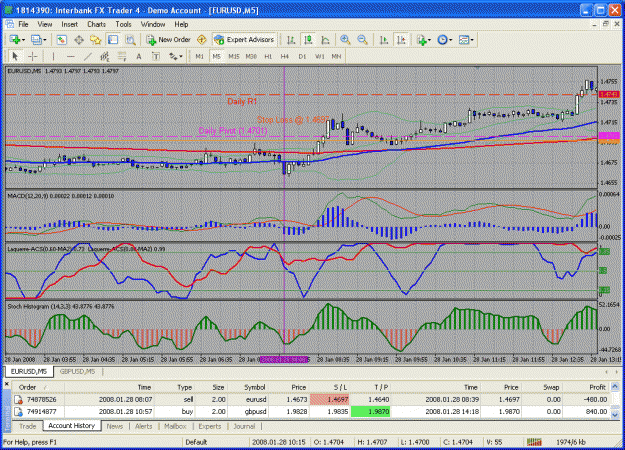625x450 pixels.
Task: Switch chart to Bar Chart mode
Action: tap(291, 40)
